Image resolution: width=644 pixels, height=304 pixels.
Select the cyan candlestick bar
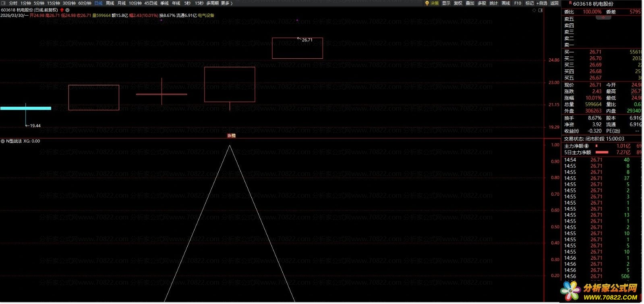click(x=26, y=108)
